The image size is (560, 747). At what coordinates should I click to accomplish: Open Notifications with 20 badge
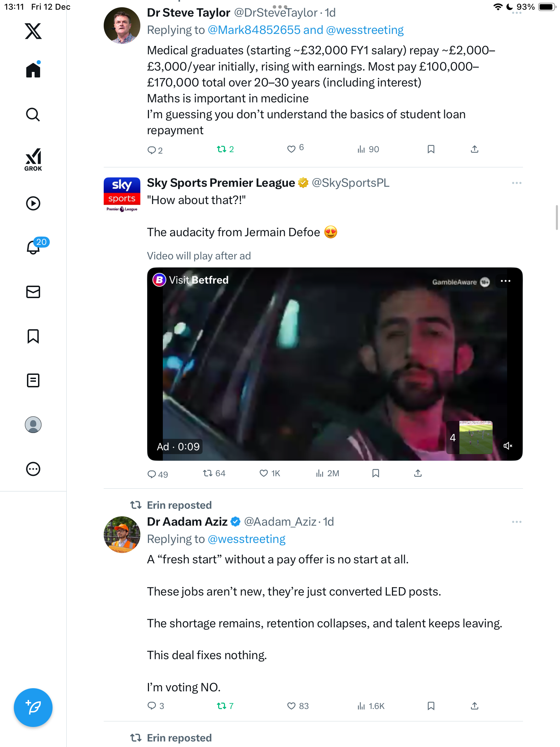click(34, 247)
